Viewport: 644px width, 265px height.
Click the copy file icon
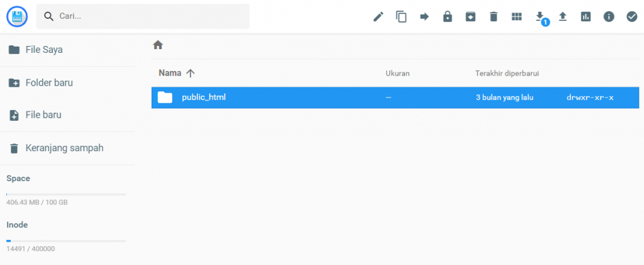pyautogui.click(x=401, y=17)
